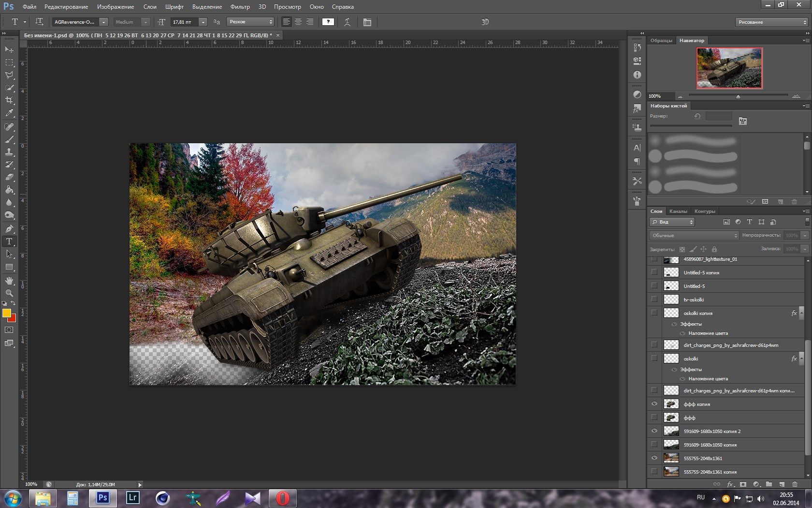The image size is (812, 508).
Task: Click the foreground color swatch
Action: pos(6,313)
